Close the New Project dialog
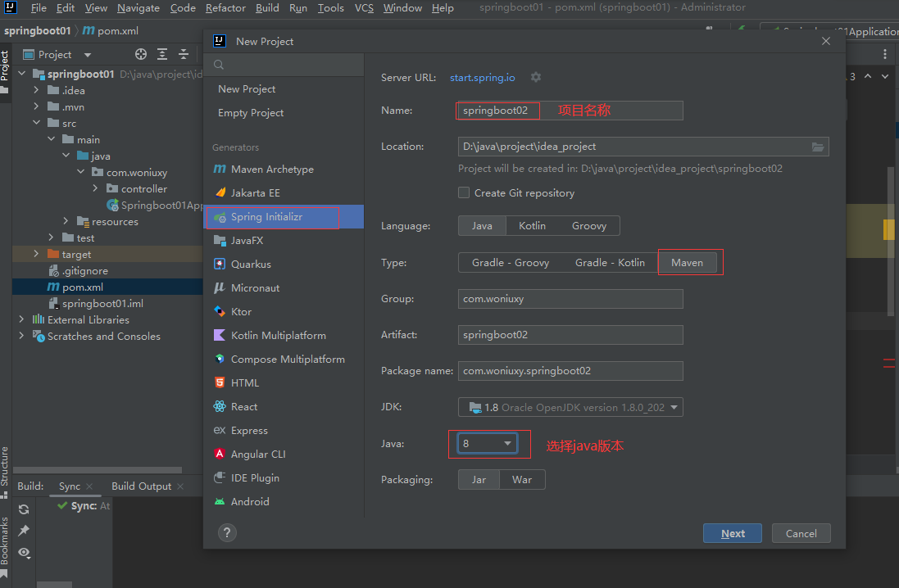This screenshot has width=899, height=588. [x=825, y=41]
